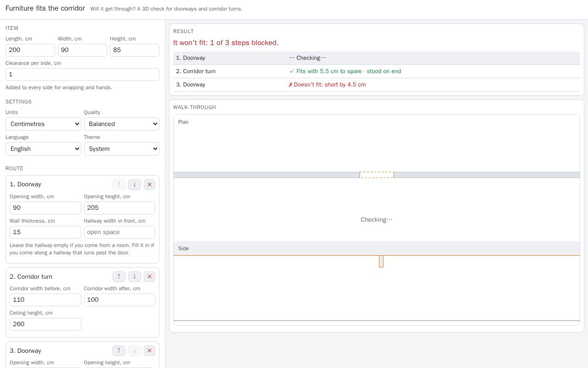Screen dimensions: 588x368
Task: Click 'Fits with 5.5 cm to spare' result
Action: click(345, 71)
